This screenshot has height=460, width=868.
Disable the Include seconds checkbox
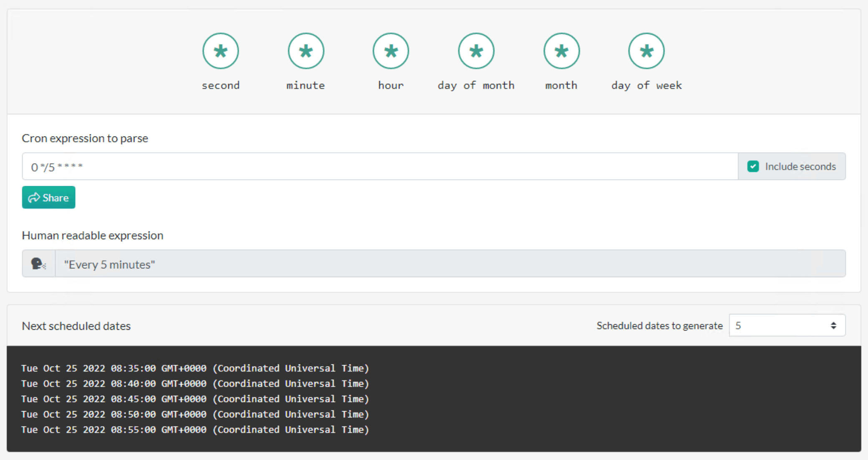pyautogui.click(x=753, y=166)
